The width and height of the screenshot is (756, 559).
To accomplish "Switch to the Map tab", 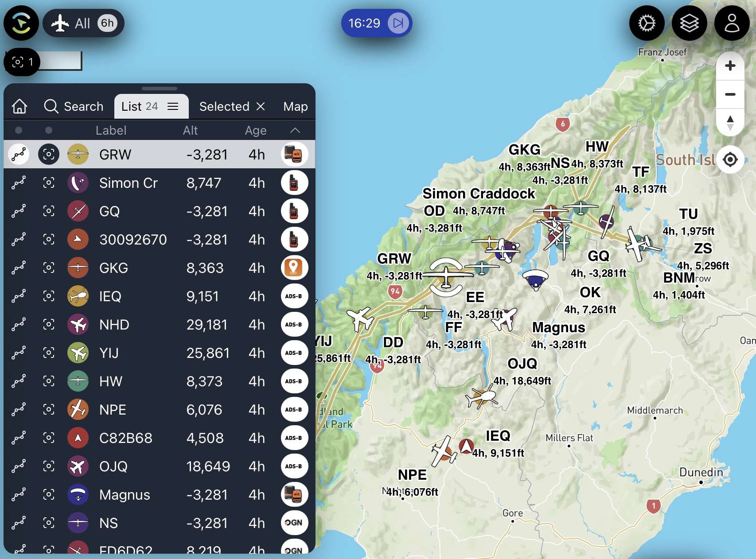I will [295, 106].
